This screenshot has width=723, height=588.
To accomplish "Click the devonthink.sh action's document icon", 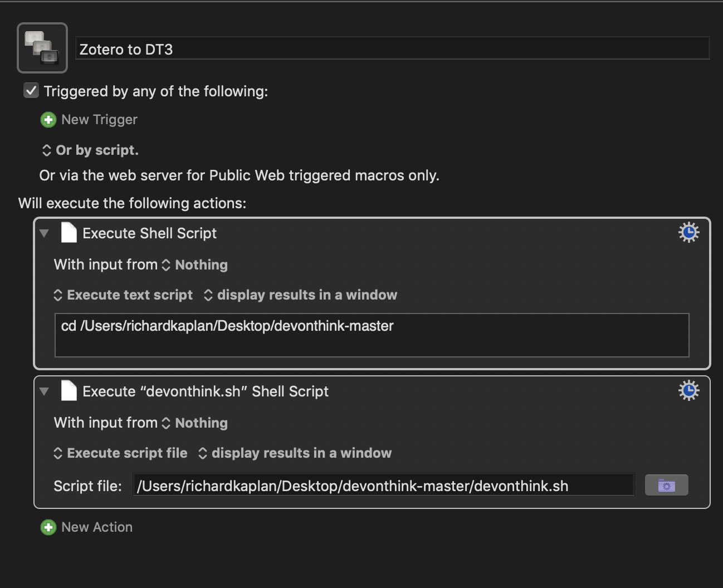I will [69, 391].
